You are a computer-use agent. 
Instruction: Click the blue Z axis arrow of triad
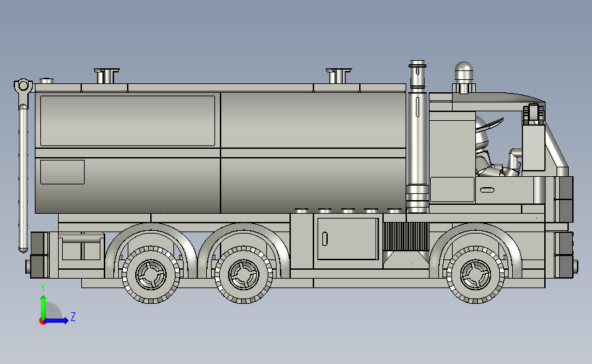(57, 320)
